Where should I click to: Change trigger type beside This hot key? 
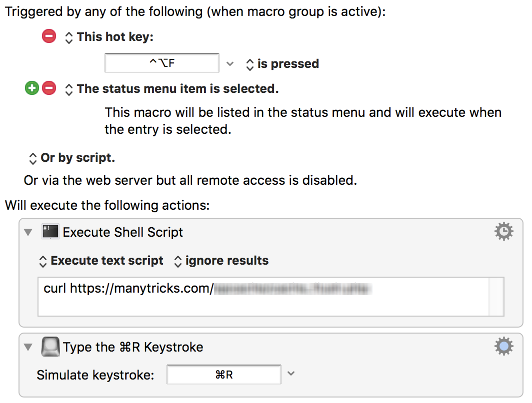(69, 37)
